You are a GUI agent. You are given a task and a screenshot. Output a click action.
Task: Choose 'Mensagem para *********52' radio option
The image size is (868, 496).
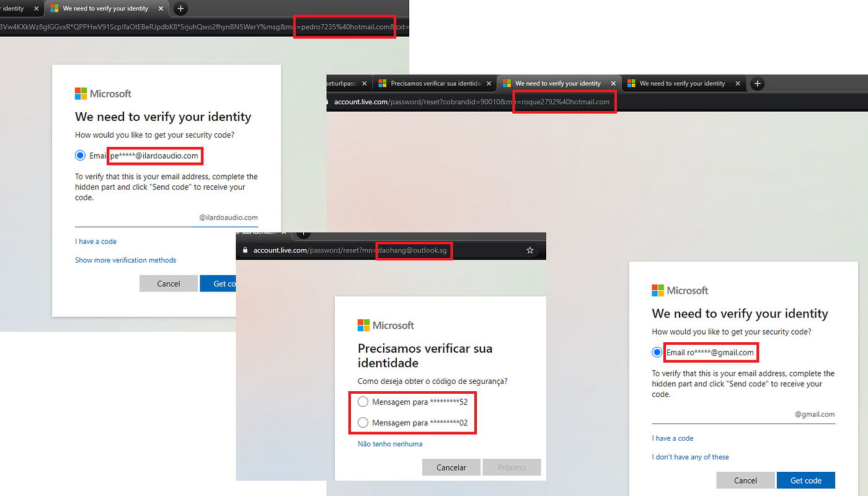coord(363,402)
